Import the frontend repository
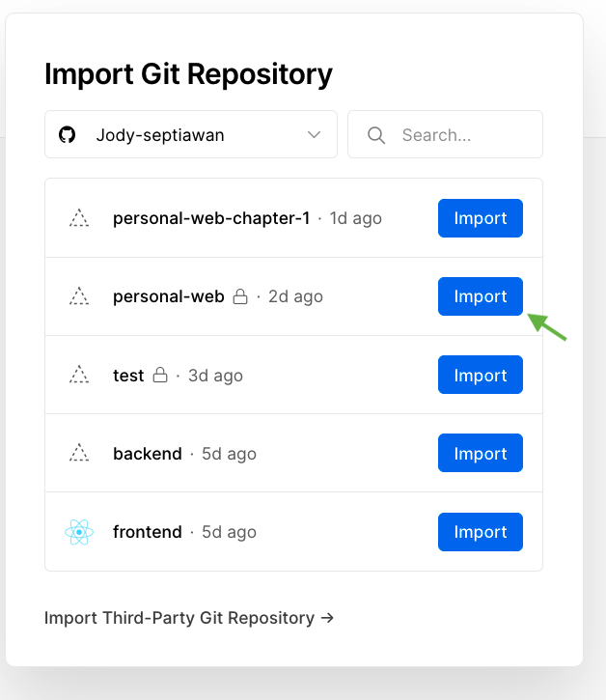 click(480, 532)
